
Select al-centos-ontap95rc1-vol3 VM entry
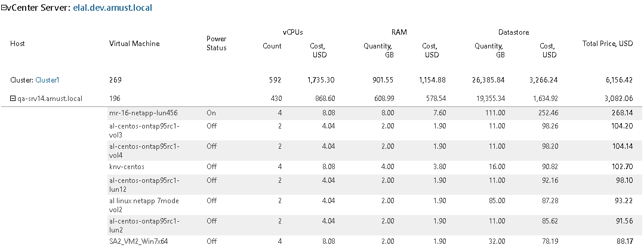tap(144, 130)
